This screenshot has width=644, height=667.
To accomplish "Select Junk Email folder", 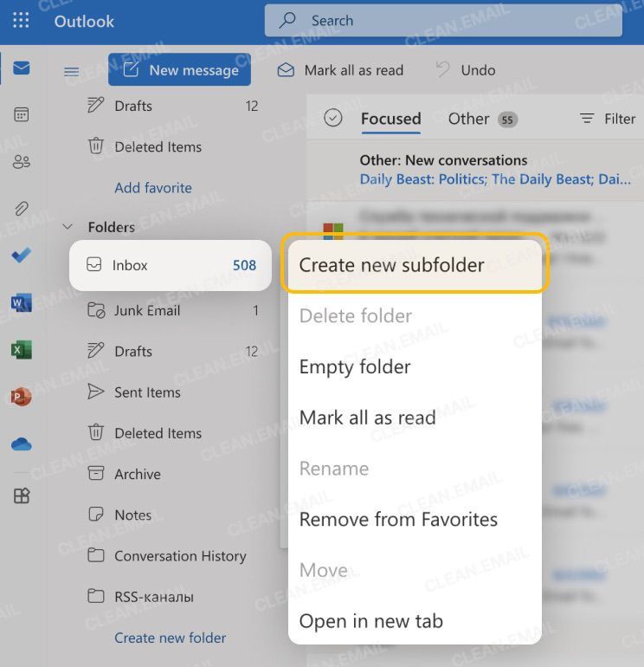I will [x=172, y=310].
